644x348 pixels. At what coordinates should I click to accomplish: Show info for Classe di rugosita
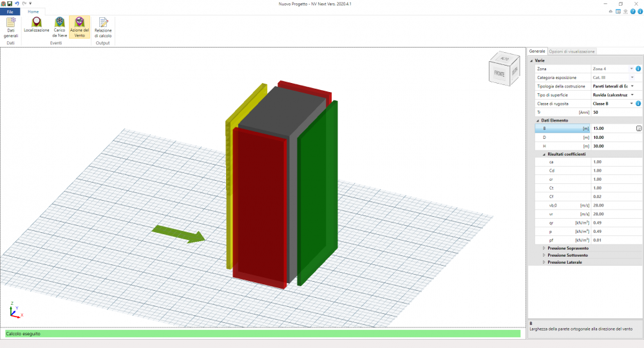point(638,104)
